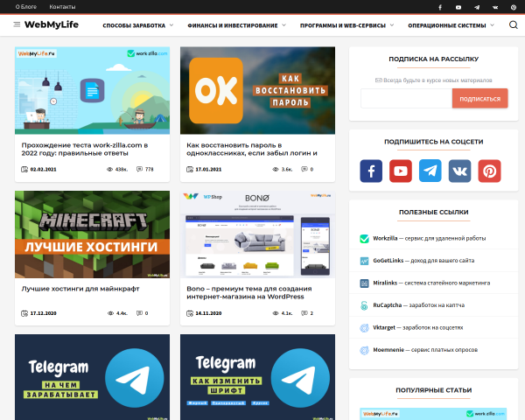
Task: Click the Подписаться subscribe button
Action: [479, 99]
